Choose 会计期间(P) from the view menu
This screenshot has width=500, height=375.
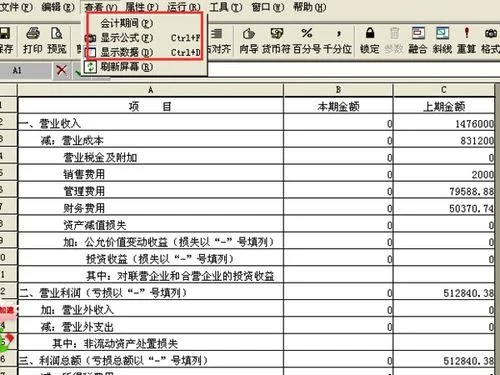(x=144, y=23)
